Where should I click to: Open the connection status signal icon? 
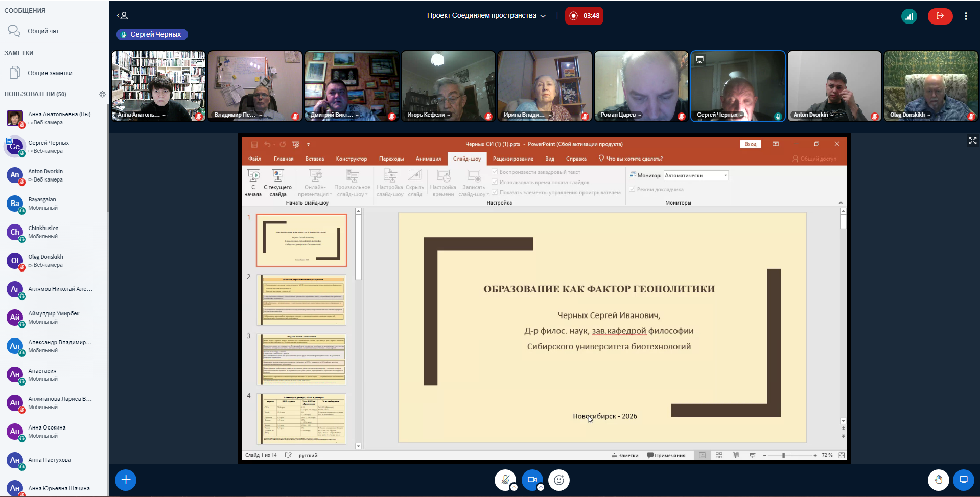909,16
